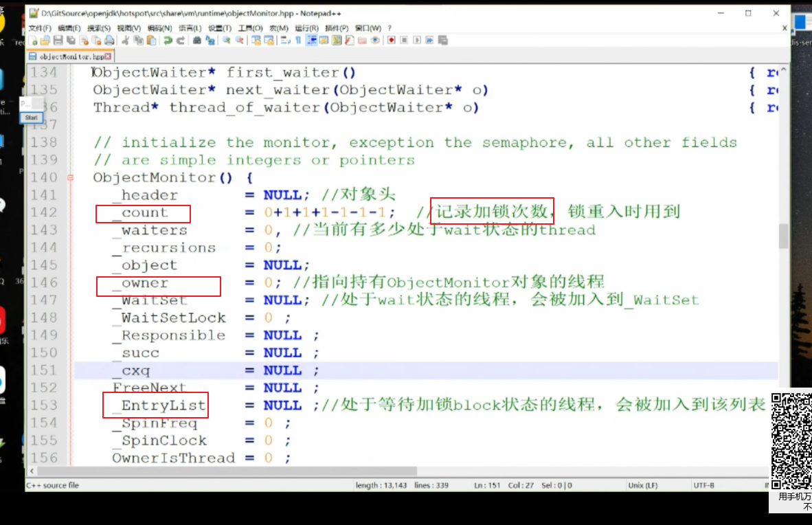Start macro recording with red dot icon
This screenshot has height=525, width=812.
pyautogui.click(x=392, y=41)
